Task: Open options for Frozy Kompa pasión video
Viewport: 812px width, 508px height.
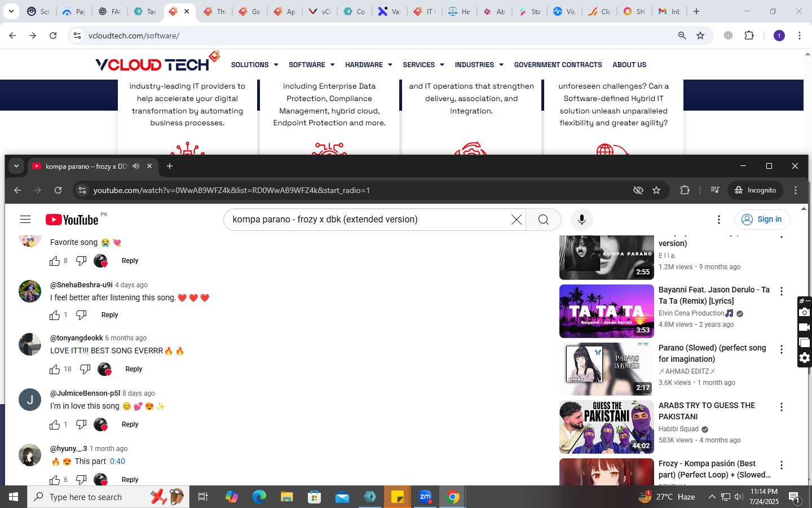Action: pos(782,466)
